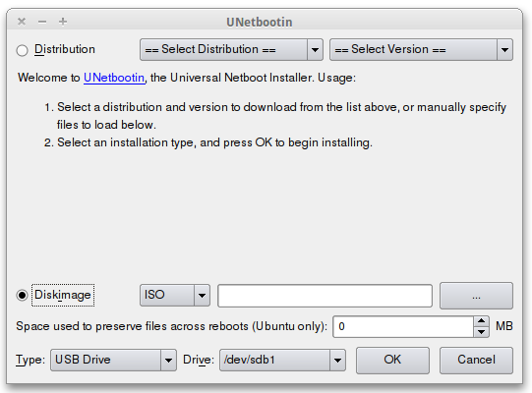532x393 pixels.
Task: Expand the ISO image type dropdown
Action: (175, 295)
